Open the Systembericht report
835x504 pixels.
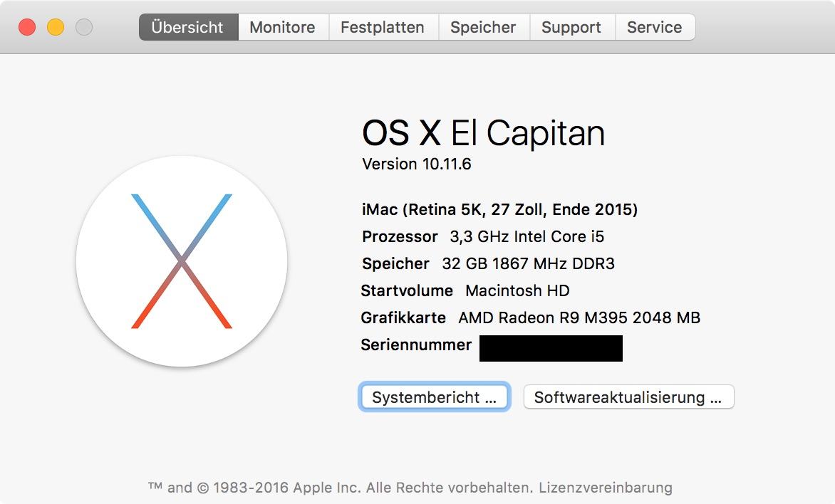(x=435, y=397)
